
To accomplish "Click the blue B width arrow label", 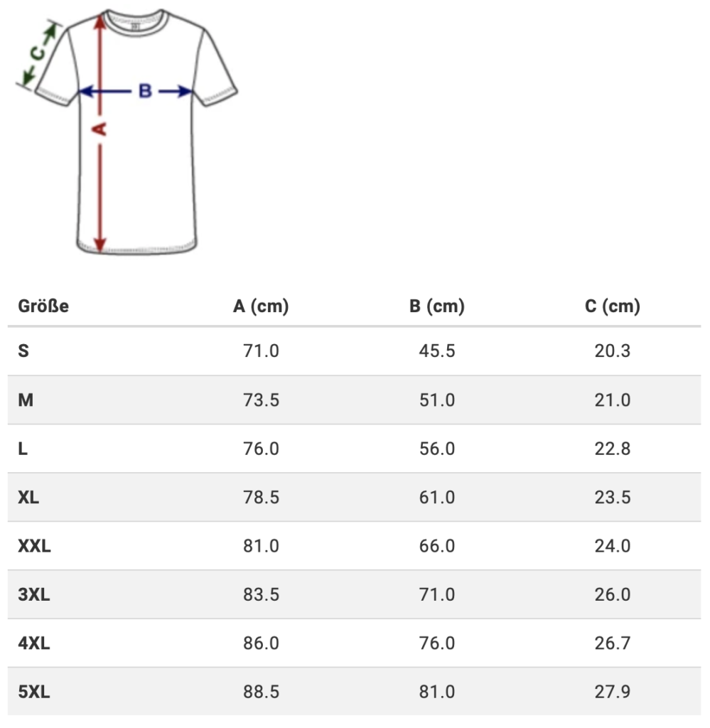I will pos(145,91).
